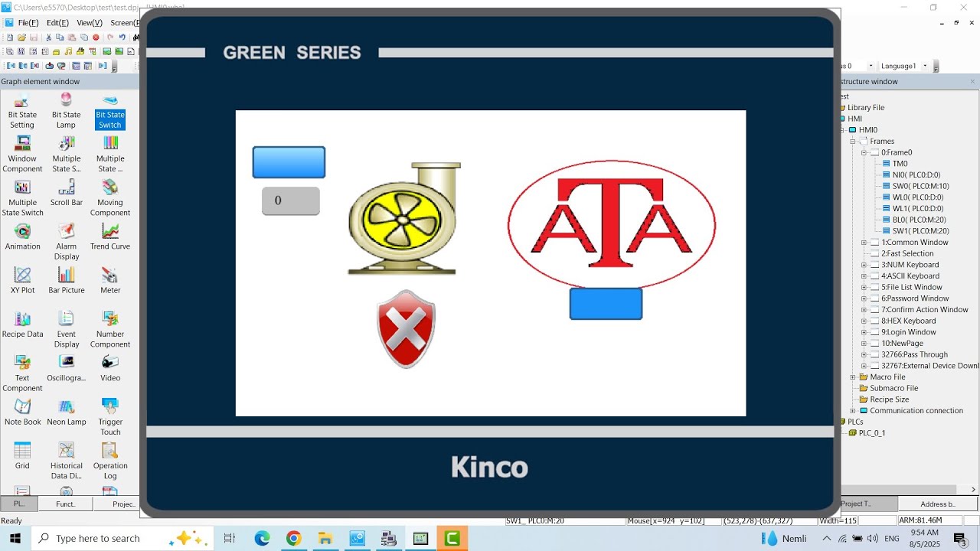Screen dimensions: 980x551
Task: Select the Alarm Display component
Action: pyautogui.click(x=66, y=242)
